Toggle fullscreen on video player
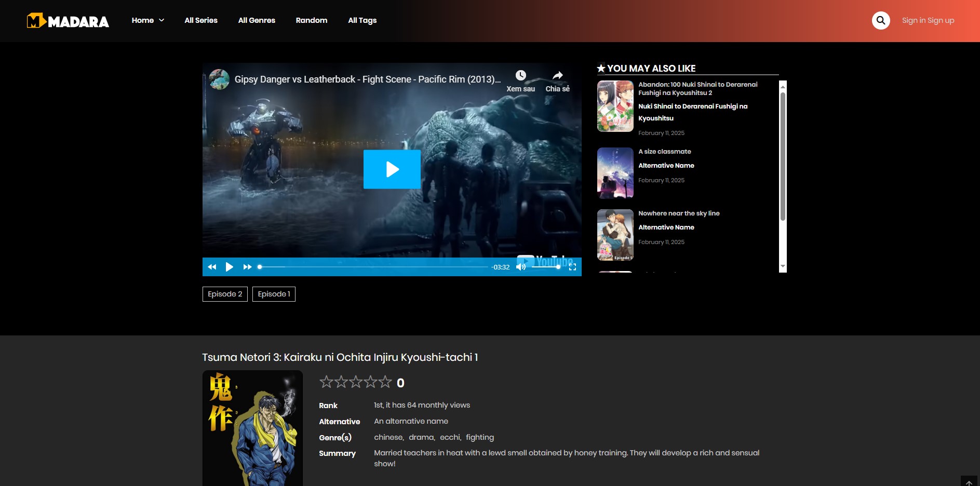This screenshot has width=980, height=486. [x=572, y=267]
